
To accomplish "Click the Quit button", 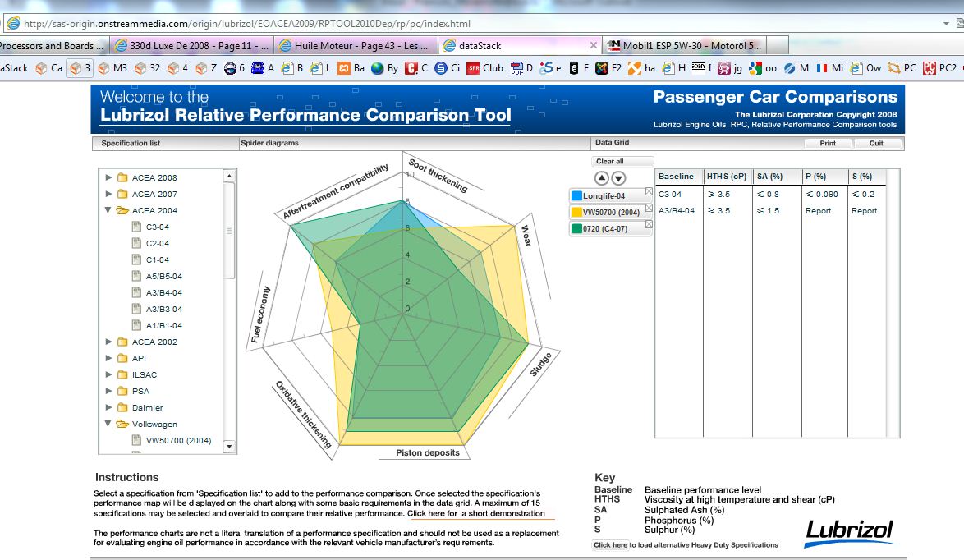I will coord(876,143).
